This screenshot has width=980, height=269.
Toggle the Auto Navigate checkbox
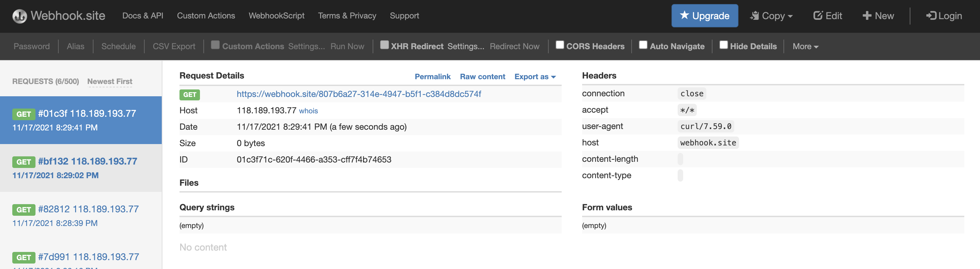click(x=643, y=45)
